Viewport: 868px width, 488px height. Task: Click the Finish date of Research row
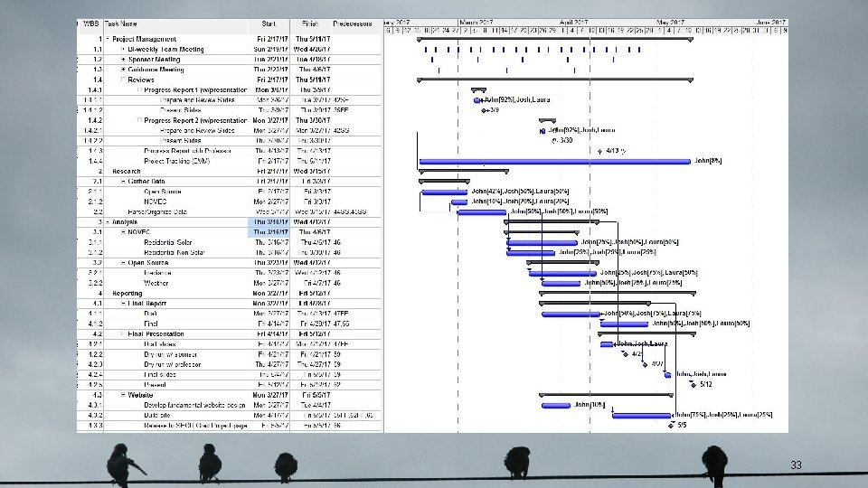(312, 172)
